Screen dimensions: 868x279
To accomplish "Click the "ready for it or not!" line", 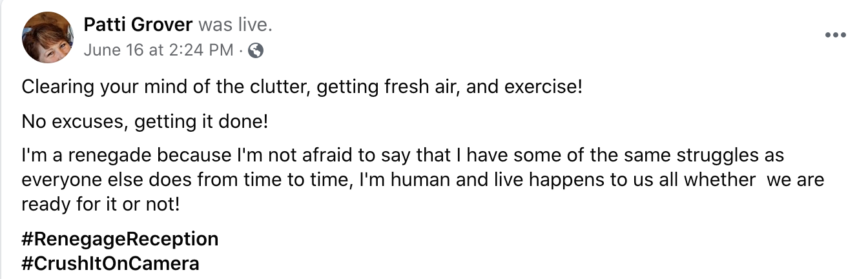I will pos(100,204).
